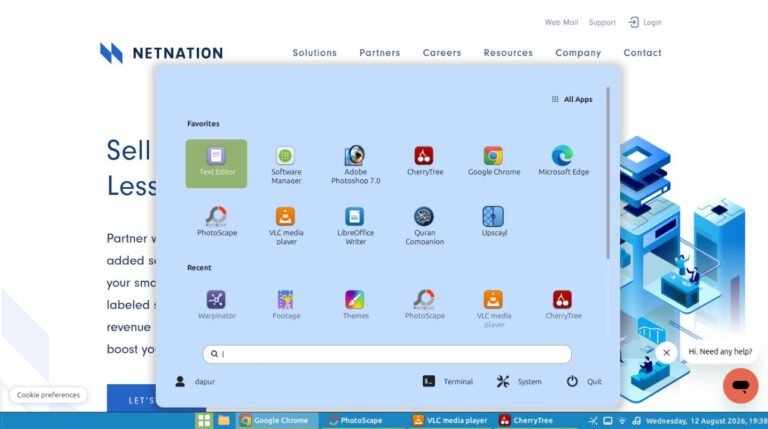The image size is (768, 429).
Task: Open Terminal from the menu footer
Action: pos(448,381)
